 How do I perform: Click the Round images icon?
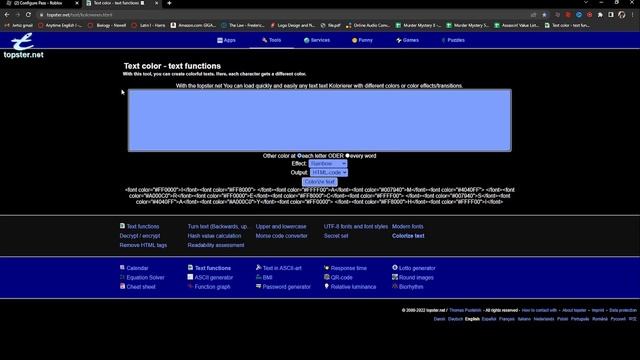coord(395,277)
